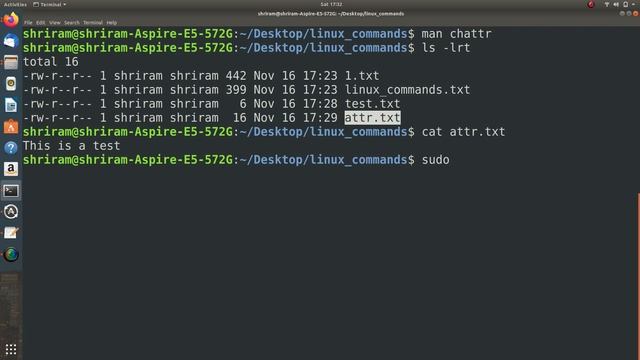
Task: Click the Amazon dock icon
Action: click(x=11, y=169)
